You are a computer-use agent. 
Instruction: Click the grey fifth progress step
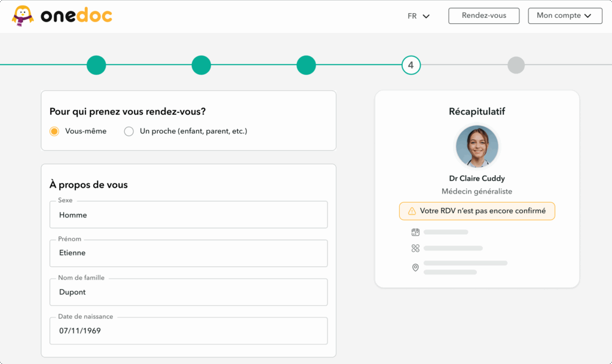[x=516, y=65]
